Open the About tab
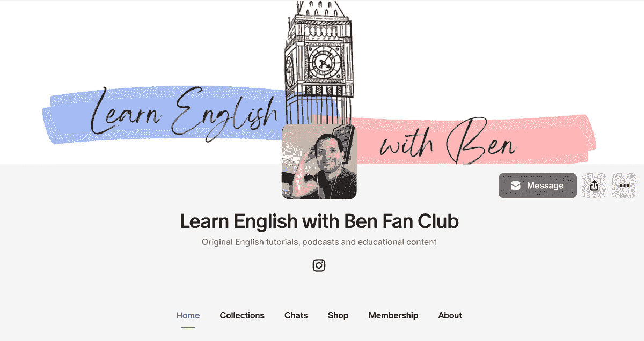Image resolution: width=644 pixels, height=341 pixels. (x=450, y=315)
